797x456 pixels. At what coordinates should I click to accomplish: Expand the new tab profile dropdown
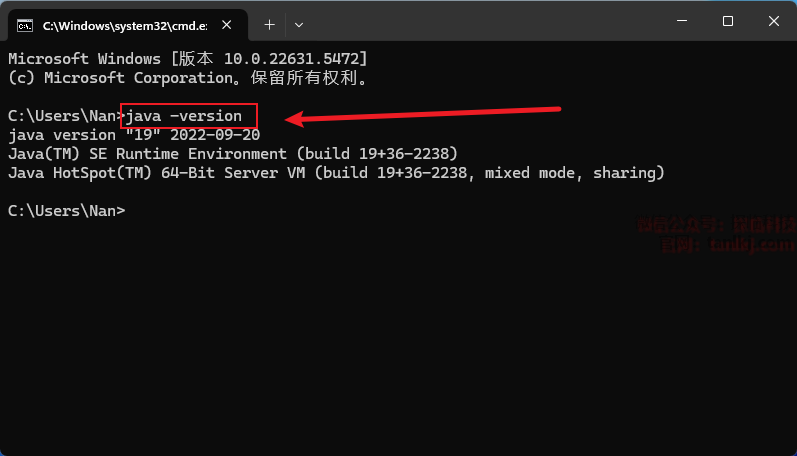[299, 23]
